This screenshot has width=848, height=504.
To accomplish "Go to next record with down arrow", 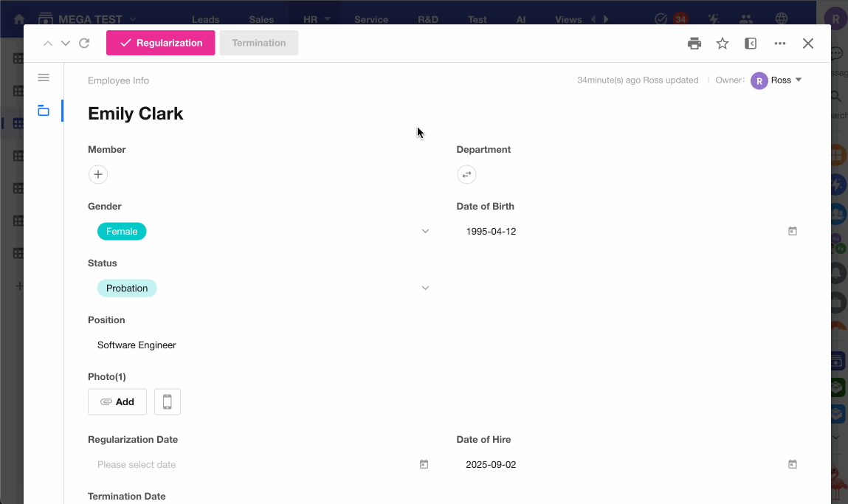I will point(66,44).
